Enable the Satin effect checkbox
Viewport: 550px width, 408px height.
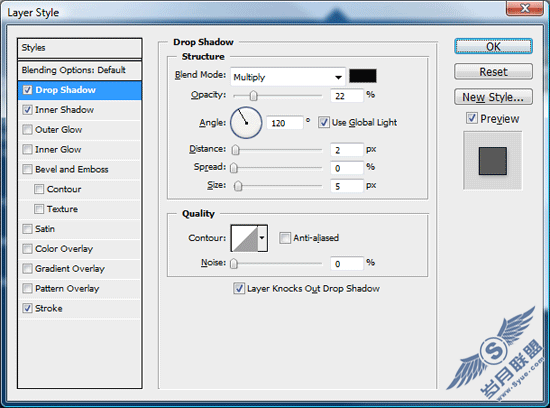(27, 229)
